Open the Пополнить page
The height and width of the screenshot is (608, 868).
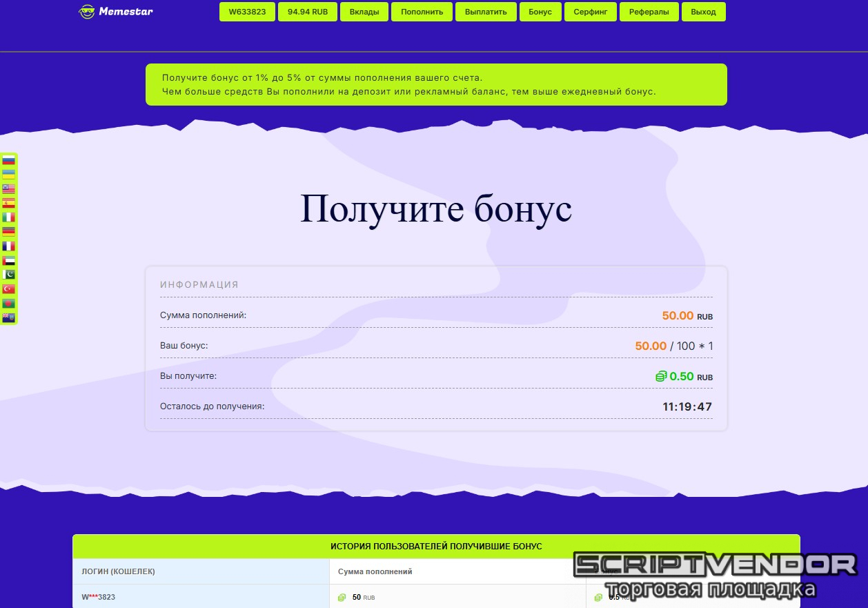click(x=422, y=12)
